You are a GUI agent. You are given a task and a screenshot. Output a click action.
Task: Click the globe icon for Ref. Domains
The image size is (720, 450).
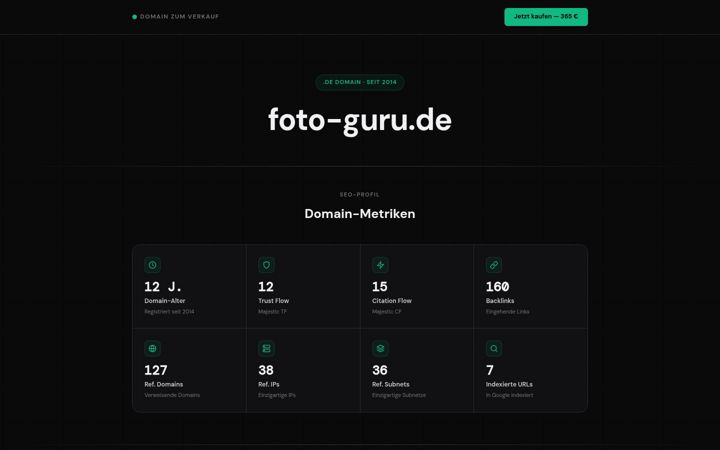click(152, 349)
